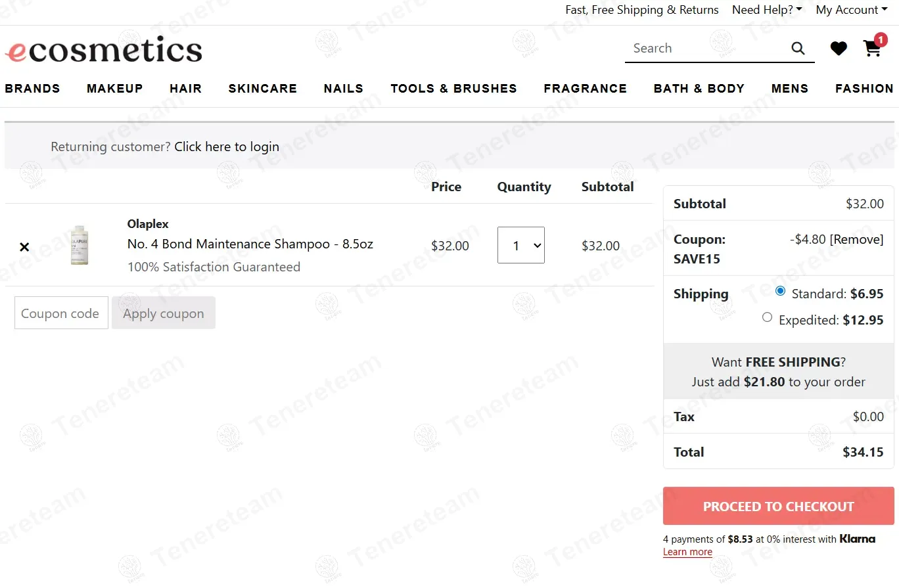This screenshot has height=588, width=899.
Task: Open the wishlist heart icon
Action: pyautogui.click(x=839, y=48)
